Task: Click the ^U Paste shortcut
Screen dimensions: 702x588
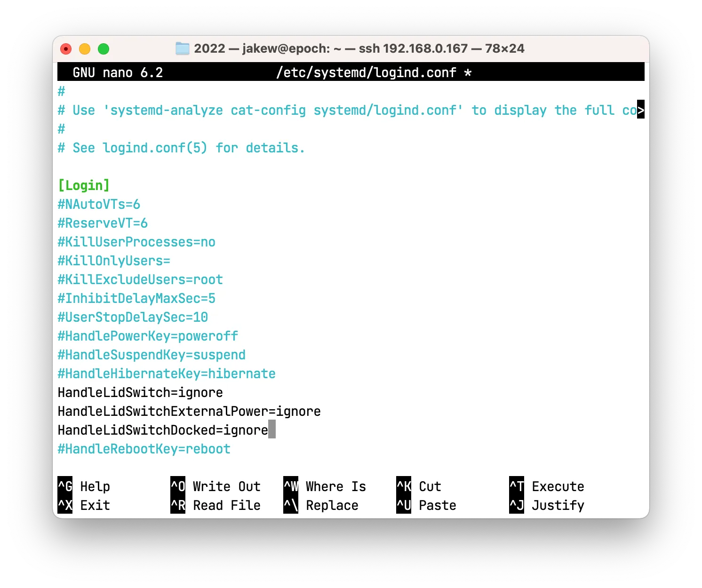Action: pyautogui.click(x=426, y=505)
